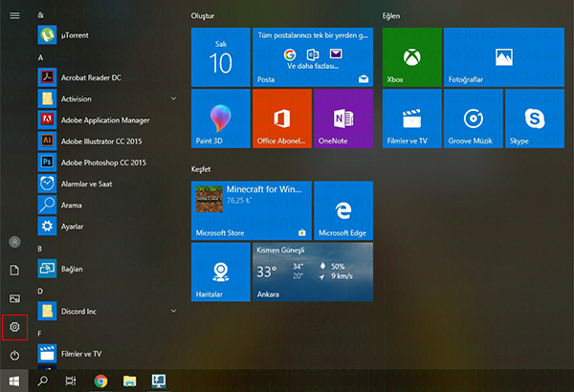This screenshot has height=392, width=574.
Task: Open File Explorer from taskbar
Action: click(x=129, y=381)
